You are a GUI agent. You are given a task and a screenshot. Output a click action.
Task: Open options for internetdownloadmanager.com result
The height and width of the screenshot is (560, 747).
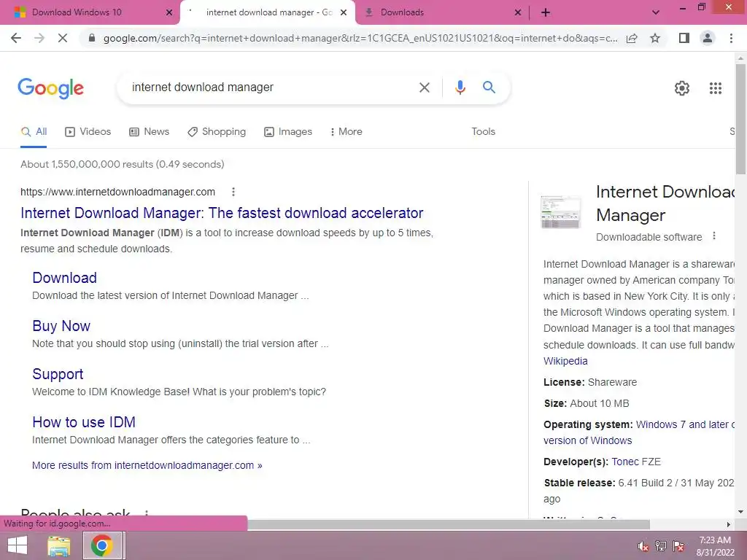click(x=233, y=192)
